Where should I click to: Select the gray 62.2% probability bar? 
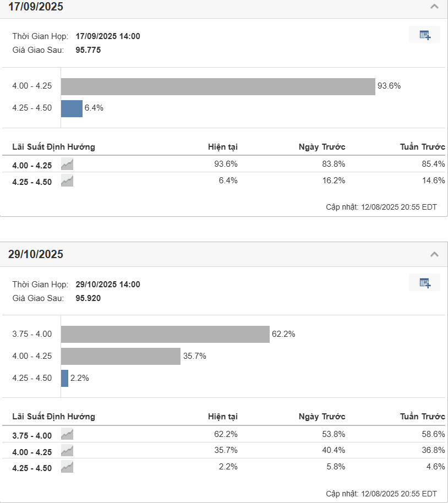165,334
